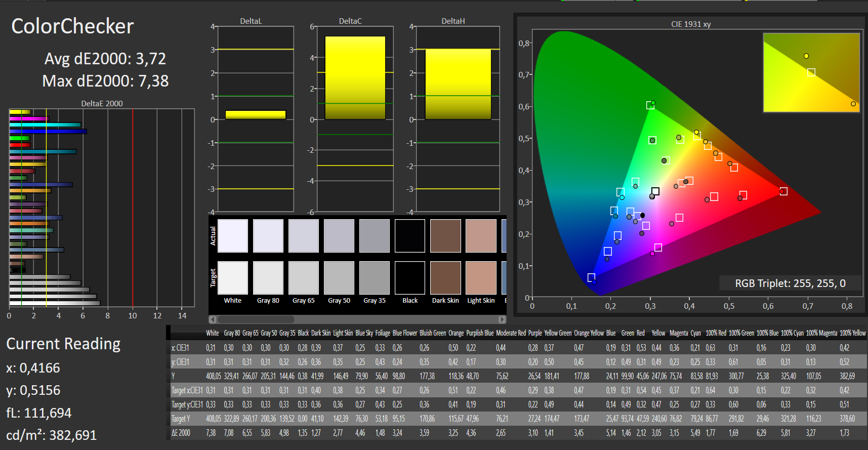Click the 100% Yellow column header in the table
The image size is (868, 450).
[852, 333]
